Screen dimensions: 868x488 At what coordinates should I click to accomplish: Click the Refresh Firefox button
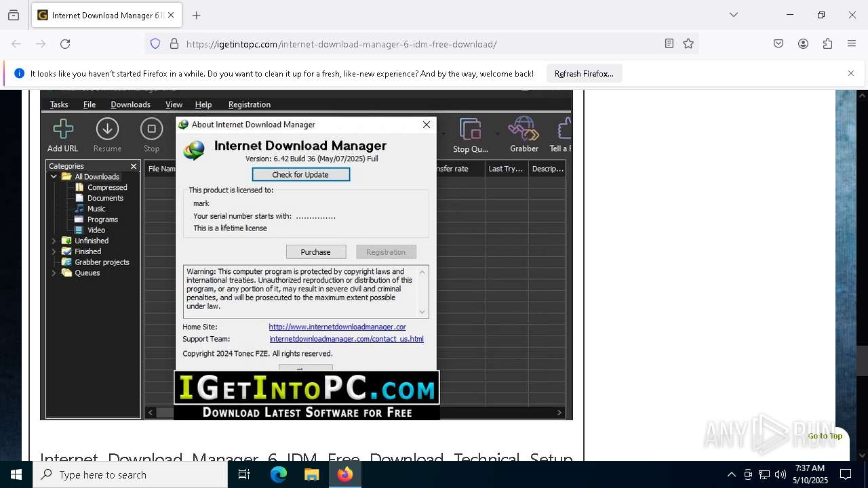coord(584,74)
